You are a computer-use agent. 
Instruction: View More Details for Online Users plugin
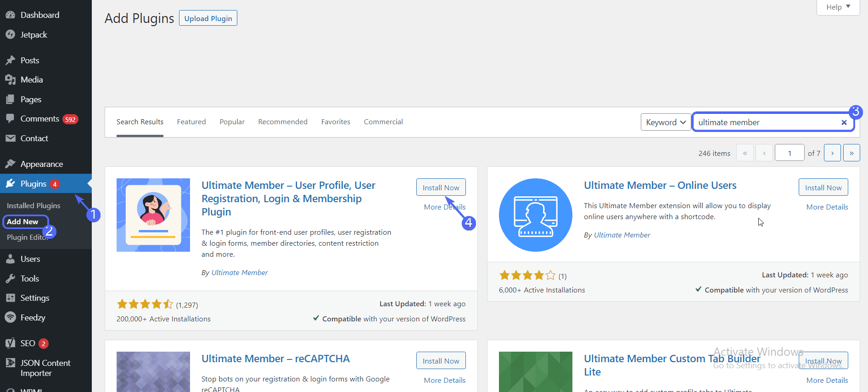tap(827, 207)
